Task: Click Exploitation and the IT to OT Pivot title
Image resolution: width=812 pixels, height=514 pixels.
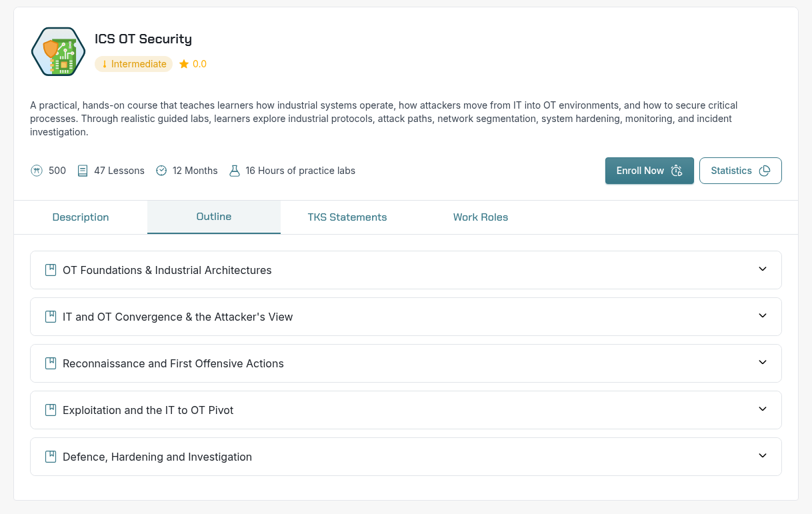Action: (x=148, y=410)
